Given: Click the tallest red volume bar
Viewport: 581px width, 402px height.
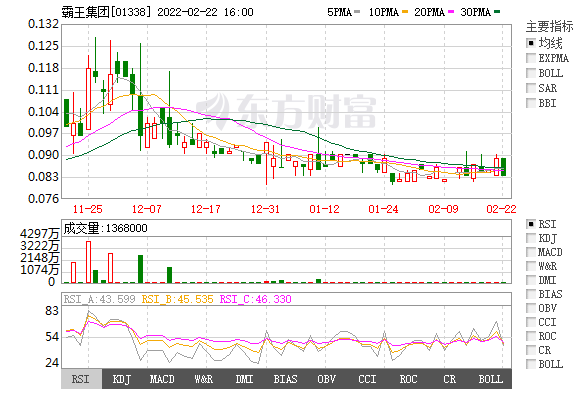Looking at the screenshot, I should point(89,262).
